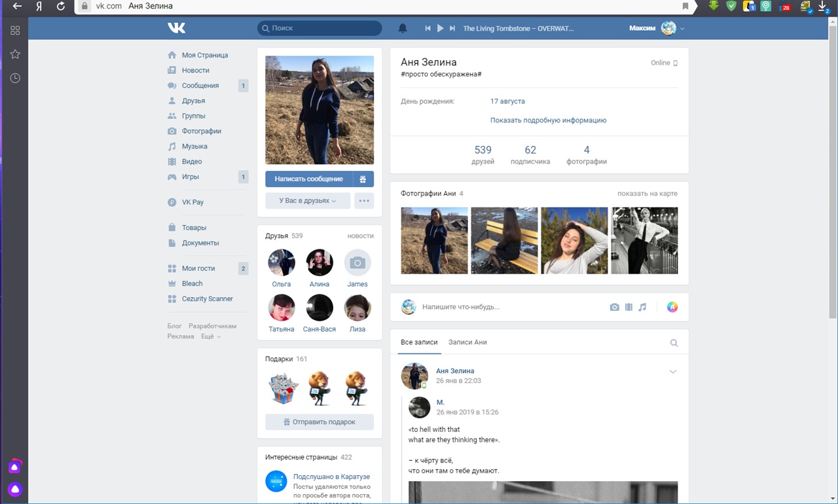Play the current music track
This screenshot has height=504, width=838.
tap(440, 28)
